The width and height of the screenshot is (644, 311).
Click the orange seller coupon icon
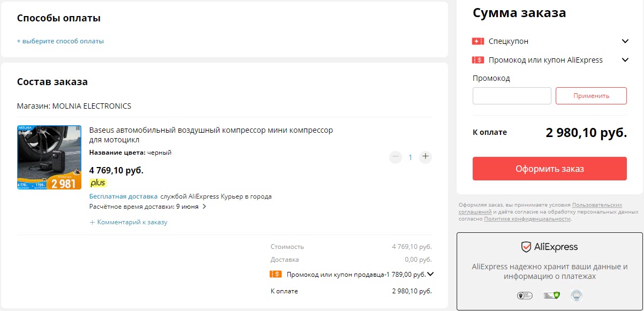[x=276, y=275]
